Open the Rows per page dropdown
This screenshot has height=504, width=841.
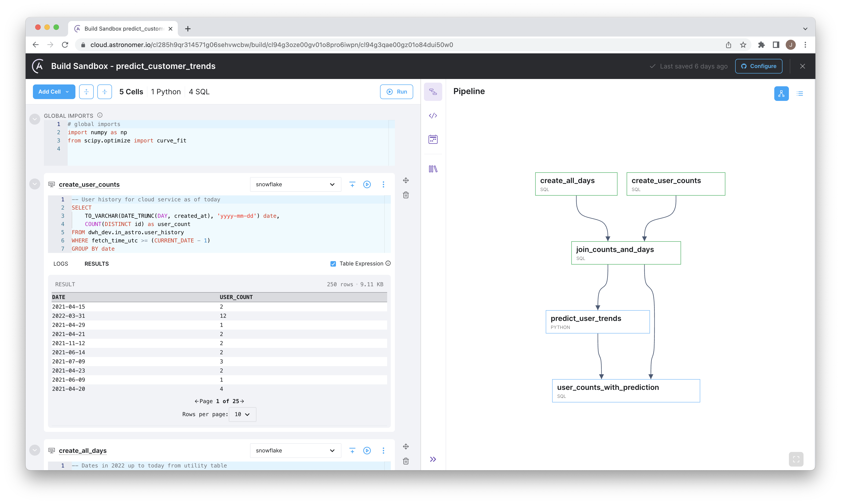[242, 414]
